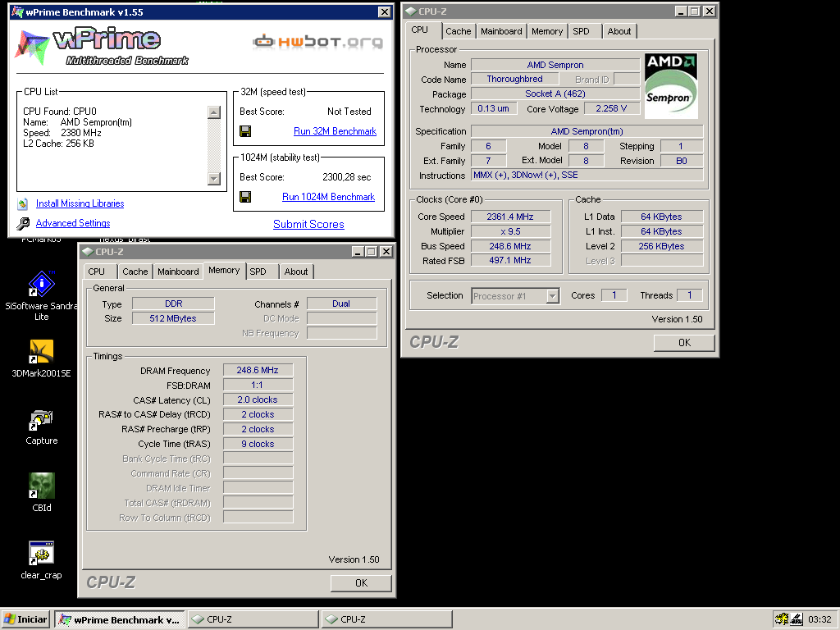
Task: Click the Rated FSB 497.1 MHz field
Action: [x=510, y=260]
